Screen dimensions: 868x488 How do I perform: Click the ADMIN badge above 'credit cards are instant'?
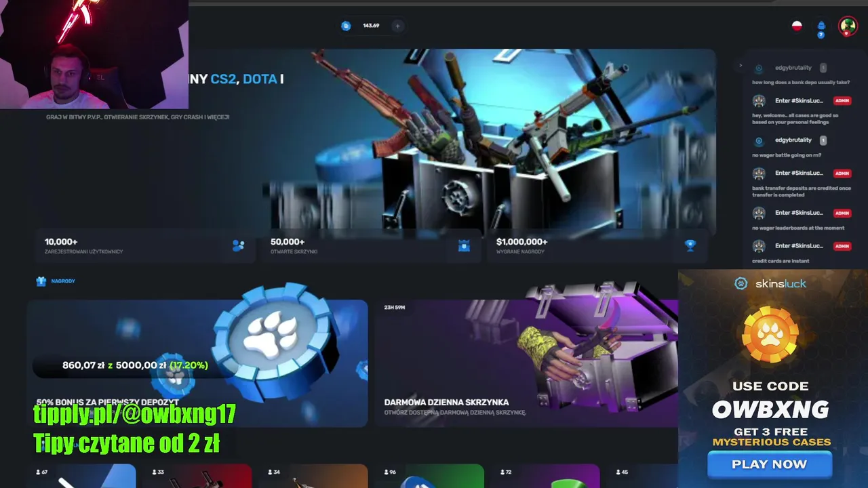click(842, 246)
